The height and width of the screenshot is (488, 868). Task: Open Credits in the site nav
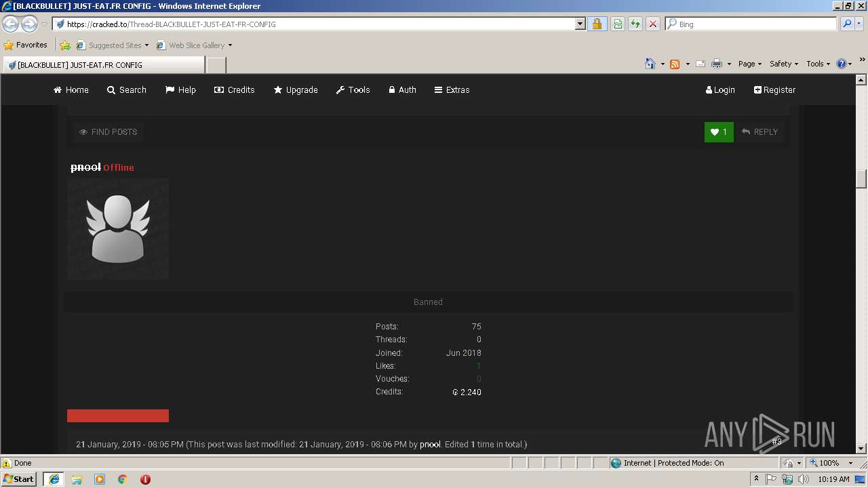[235, 89]
